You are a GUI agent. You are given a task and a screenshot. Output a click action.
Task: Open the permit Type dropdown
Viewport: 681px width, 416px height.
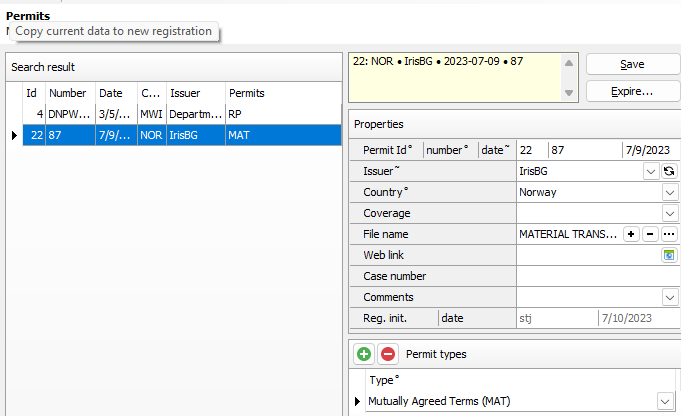pyautogui.click(x=665, y=401)
